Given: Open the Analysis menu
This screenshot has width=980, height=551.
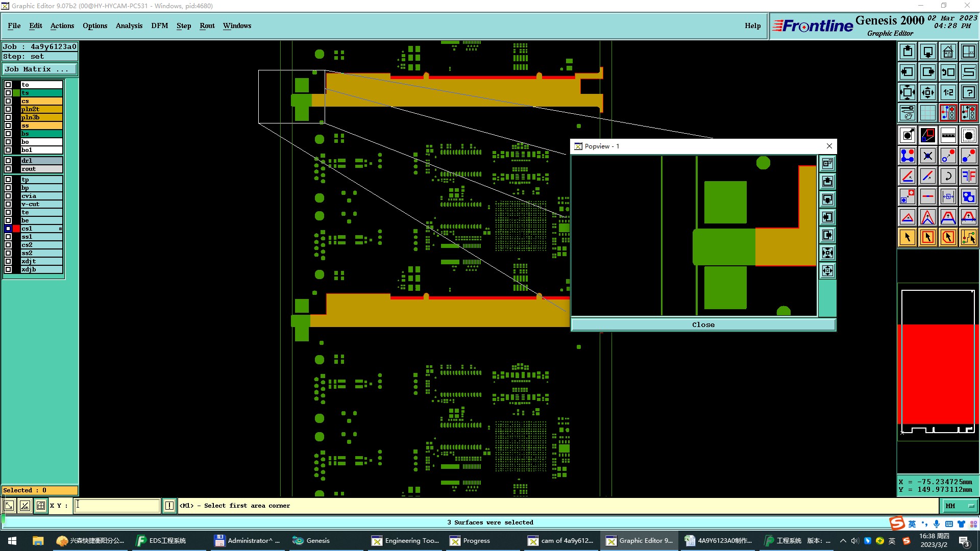Looking at the screenshot, I should pyautogui.click(x=129, y=26).
